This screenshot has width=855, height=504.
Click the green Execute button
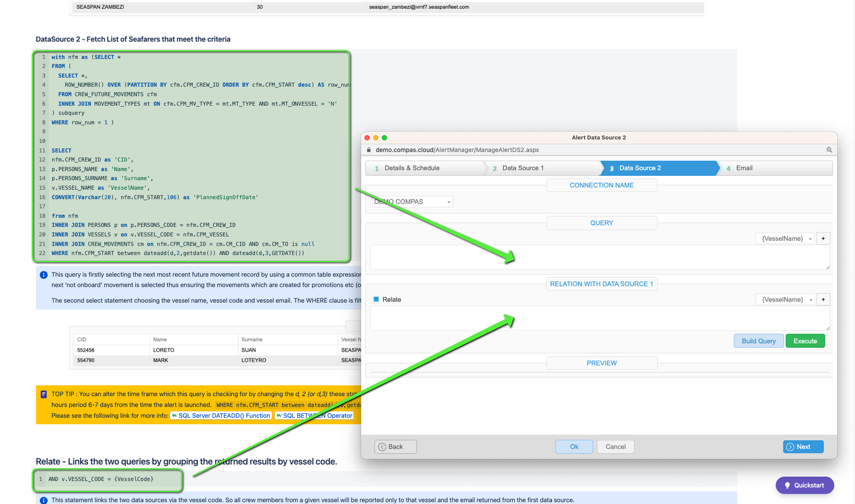click(805, 341)
